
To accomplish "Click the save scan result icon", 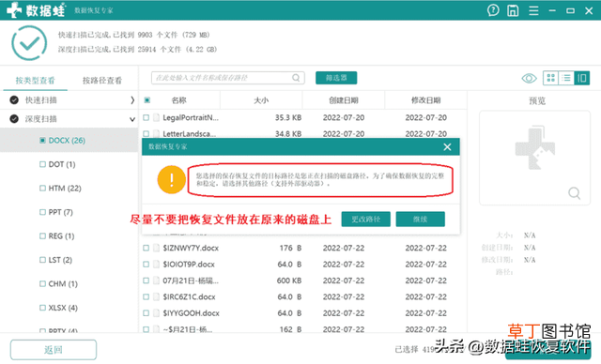I will coord(513,10).
